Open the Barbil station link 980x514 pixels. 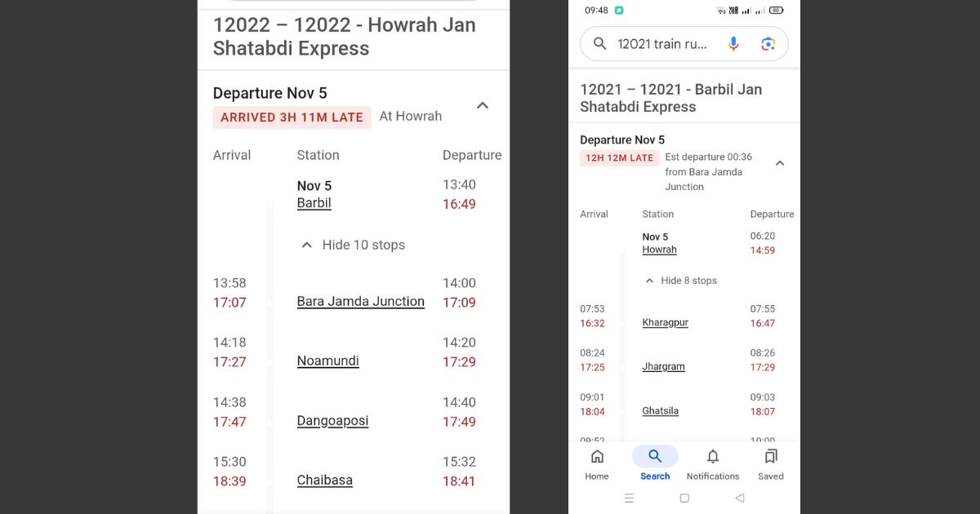point(314,203)
